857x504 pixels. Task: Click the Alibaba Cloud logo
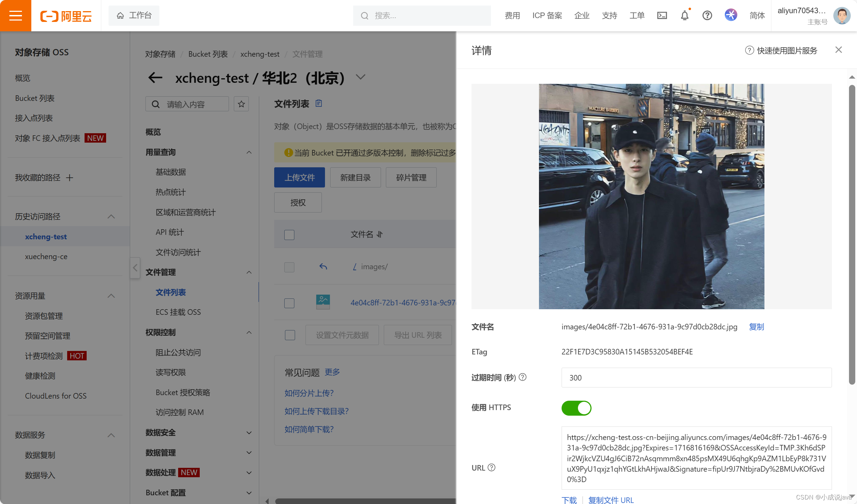click(x=66, y=15)
